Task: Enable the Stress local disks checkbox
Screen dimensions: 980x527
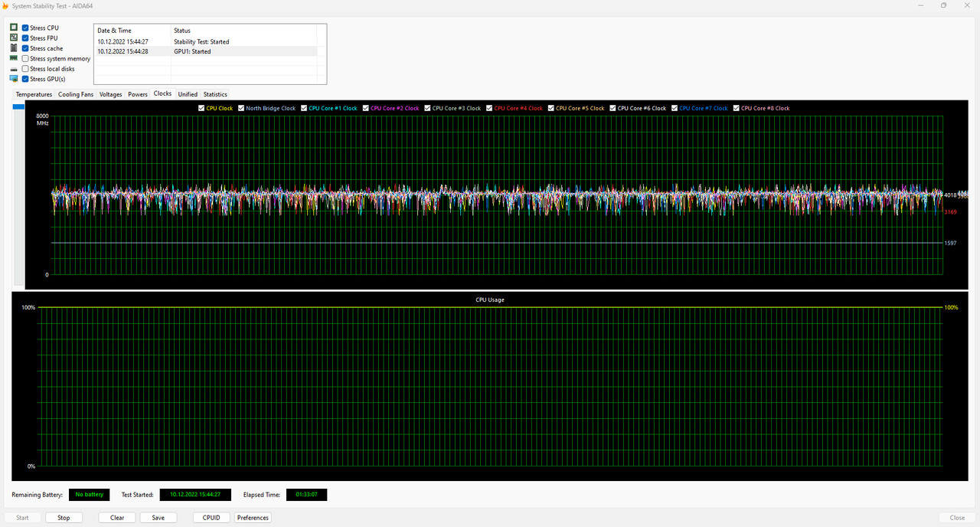Action: [x=25, y=69]
